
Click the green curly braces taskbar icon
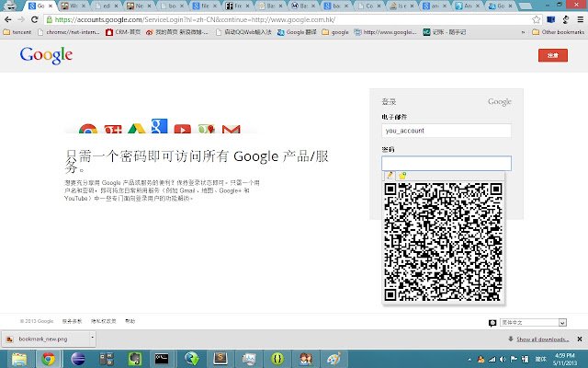click(277, 359)
